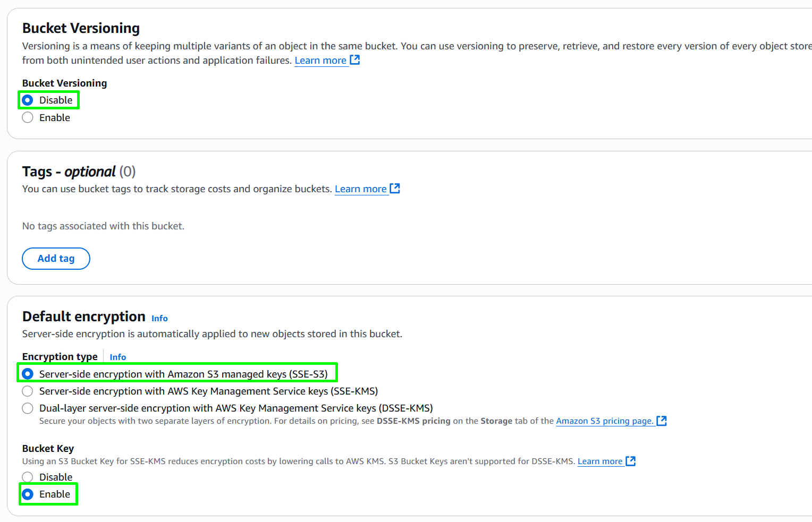Choose SSE-S3 Amazon S3 managed keys encryption
Image resolution: width=812 pixels, height=522 pixels.
28,374
